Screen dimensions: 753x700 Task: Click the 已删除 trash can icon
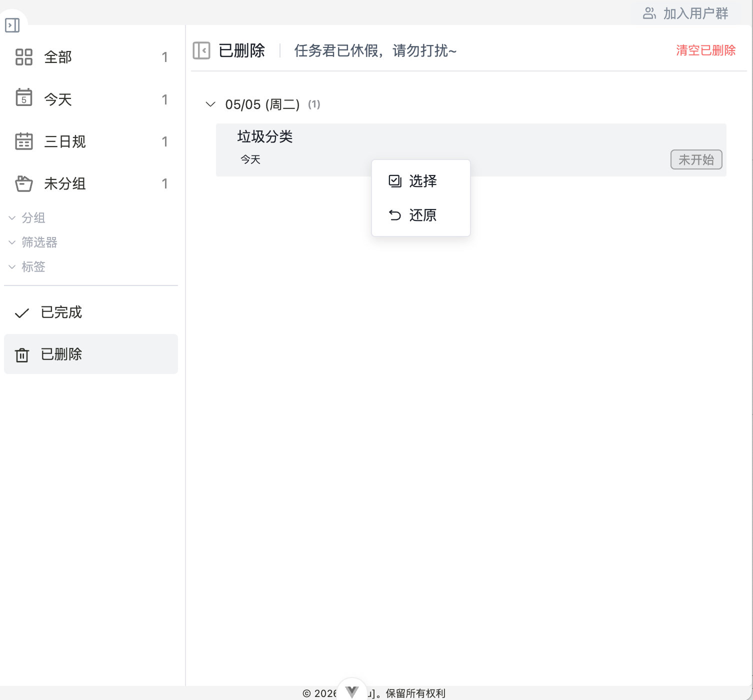(x=22, y=355)
